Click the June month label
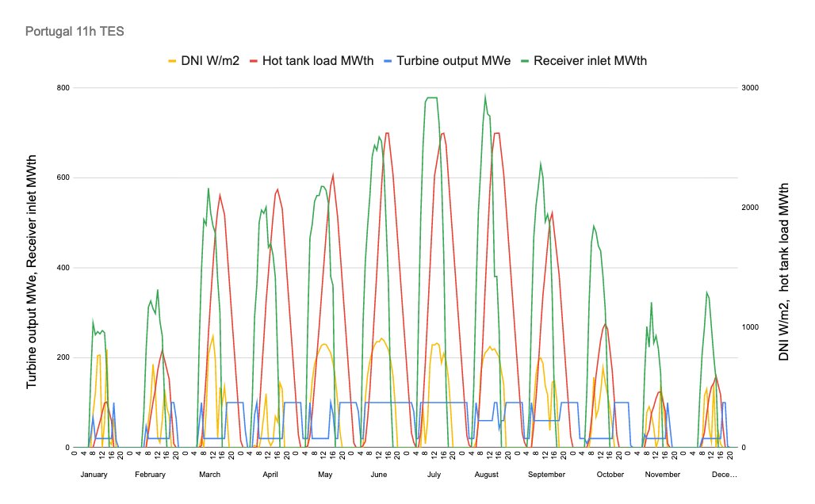 tap(379, 475)
